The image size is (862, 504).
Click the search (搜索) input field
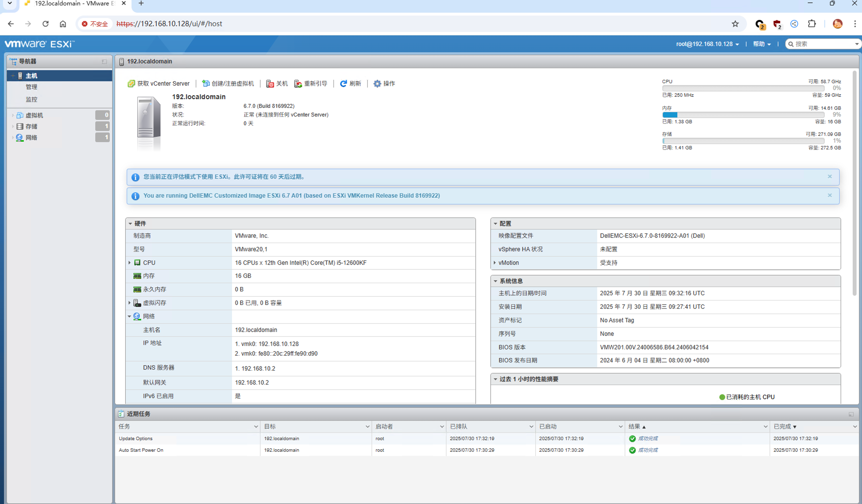pyautogui.click(x=824, y=44)
